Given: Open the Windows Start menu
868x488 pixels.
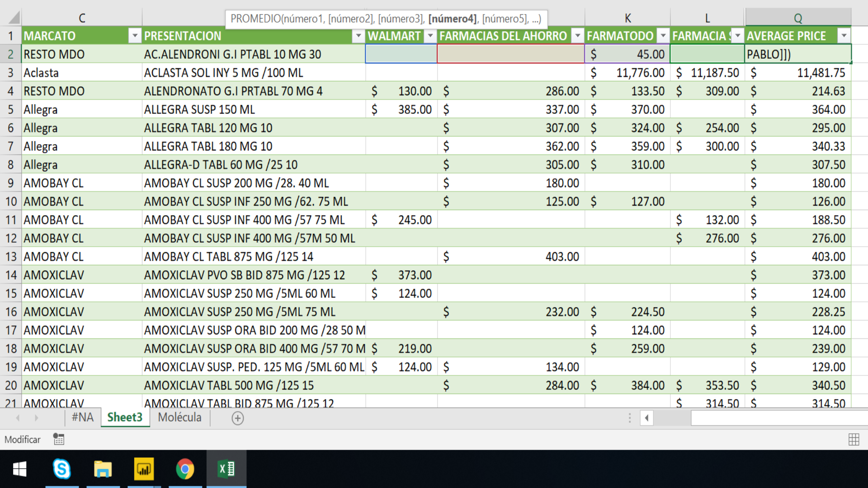Looking at the screenshot, I should [x=19, y=469].
